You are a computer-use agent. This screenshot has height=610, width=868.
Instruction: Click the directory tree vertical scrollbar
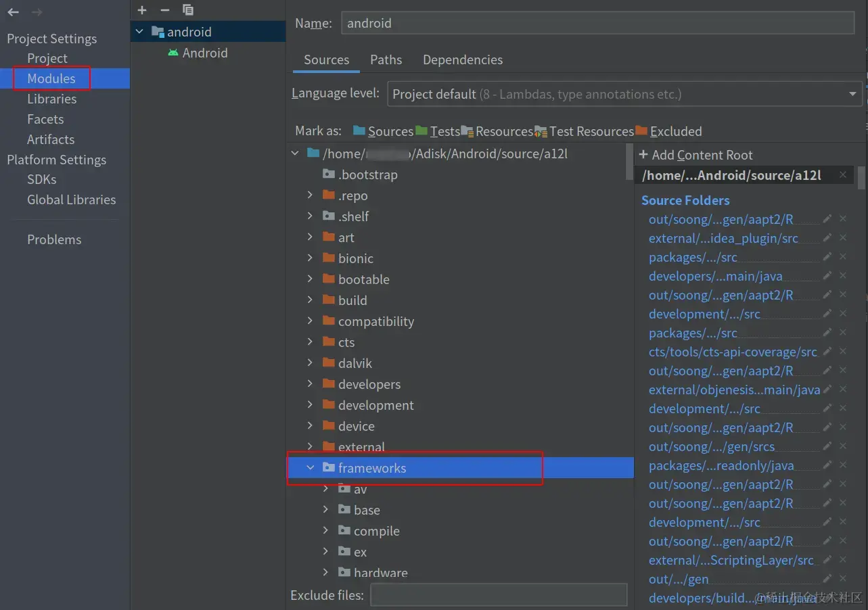pyautogui.click(x=631, y=162)
